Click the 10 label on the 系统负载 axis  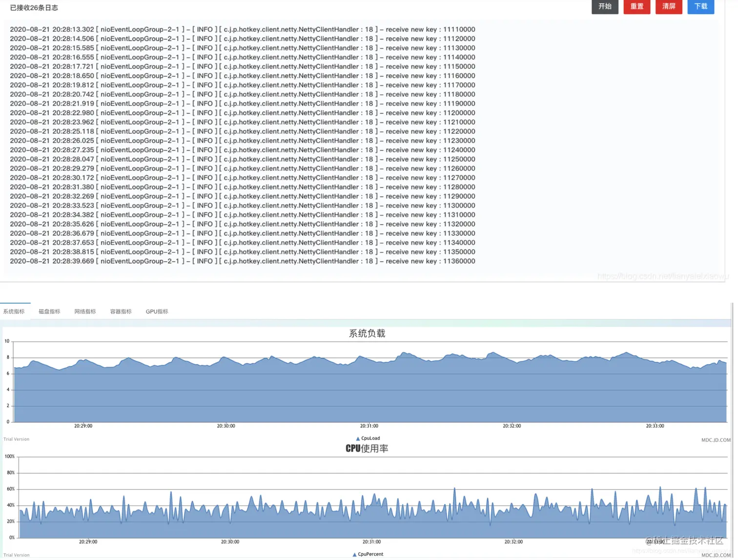click(7, 341)
